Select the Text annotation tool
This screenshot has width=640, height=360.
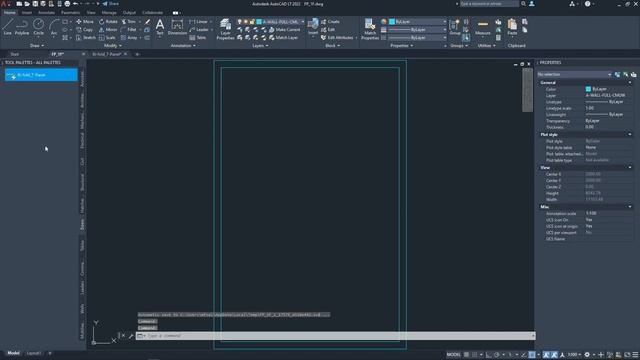[x=160, y=27]
